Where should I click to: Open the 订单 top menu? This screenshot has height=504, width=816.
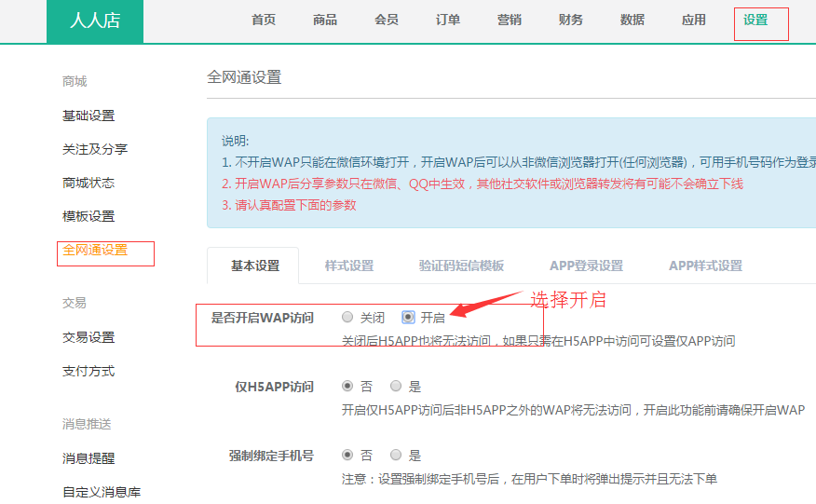tap(448, 20)
